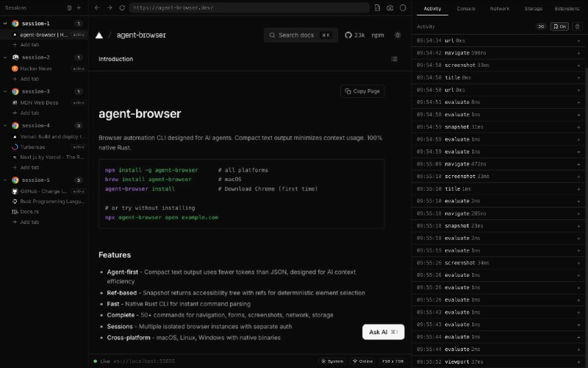Select the agent-browser tab in session-1
Image resolution: width=588 pixels, height=368 pixels.
click(x=44, y=35)
